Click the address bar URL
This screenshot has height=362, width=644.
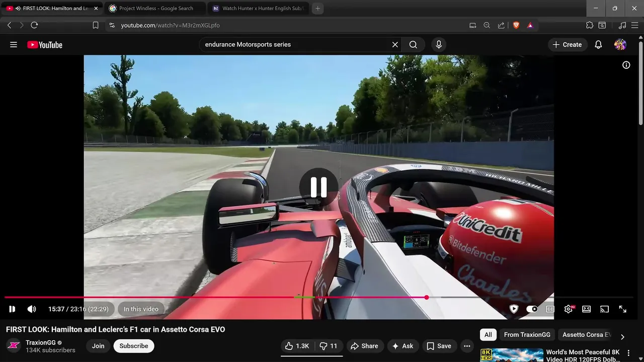pyautogui.click(x=170, y=25)
